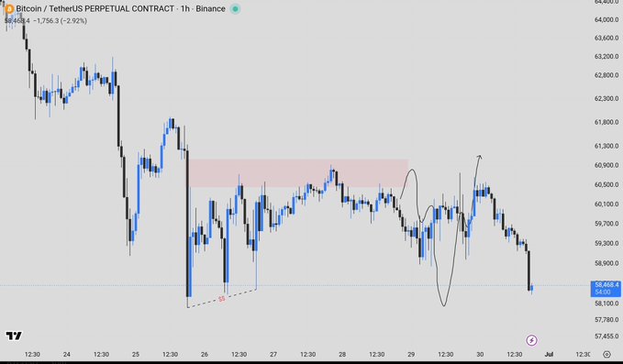
Task: Click the 60,900.0 price axis label
Action: click(606, 165)
